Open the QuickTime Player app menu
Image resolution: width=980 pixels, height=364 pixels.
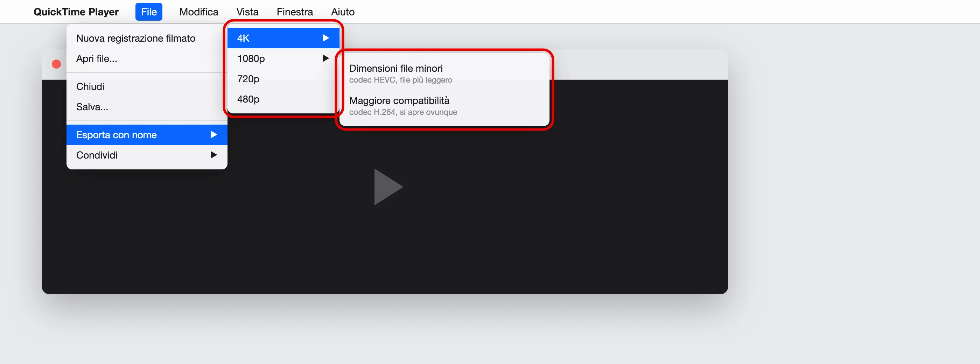click(x=76, y=12)
